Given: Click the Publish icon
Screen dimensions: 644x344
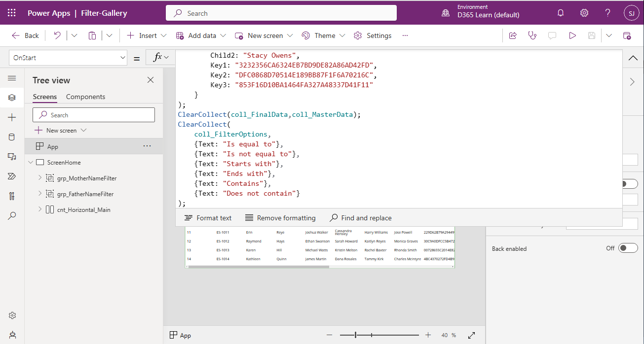Looking at the screenshot, I should point(627,35).
